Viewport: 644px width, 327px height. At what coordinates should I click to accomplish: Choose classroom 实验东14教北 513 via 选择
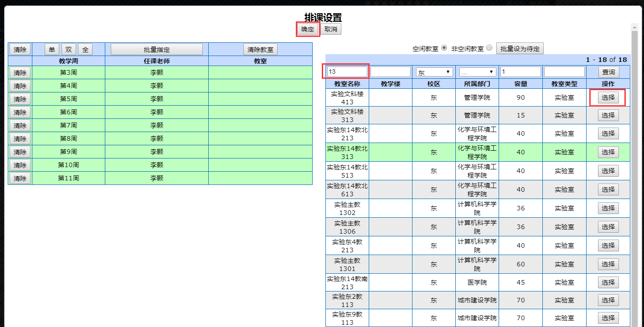pos(608,171)
